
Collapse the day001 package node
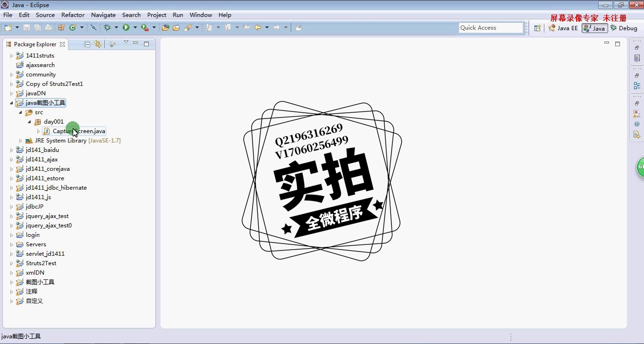pos(29,121)
